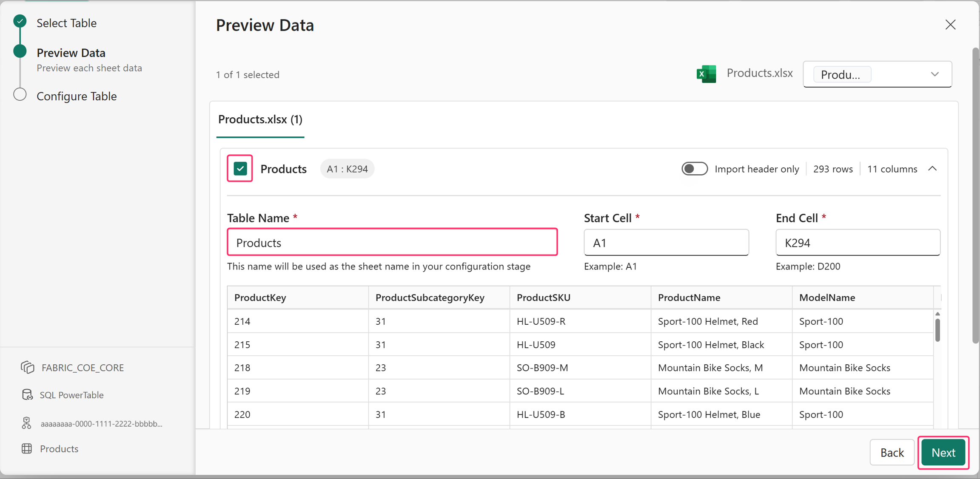The image size is (980, 479).
Task: Open the sheet selector dropdown showing Produ...
Action: [877, 74]
